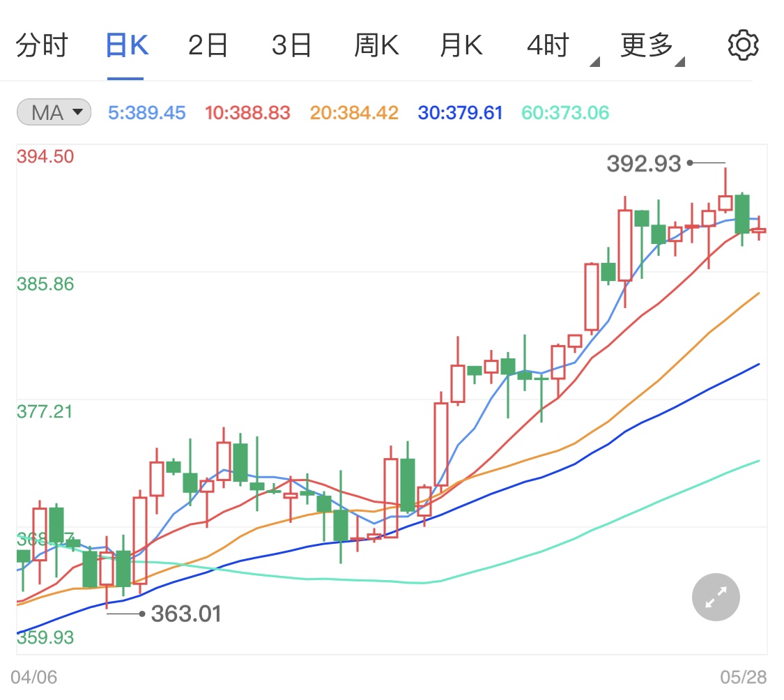Click the fullscreen expand icon on the chart
The height and width of the screenshot is (700, 784).
(715, 597)
